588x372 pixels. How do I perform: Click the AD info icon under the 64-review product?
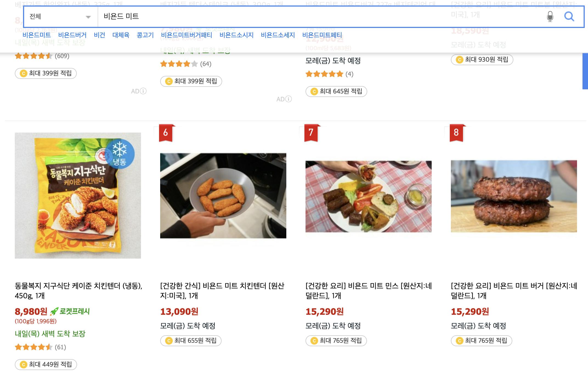coord(289,99)
